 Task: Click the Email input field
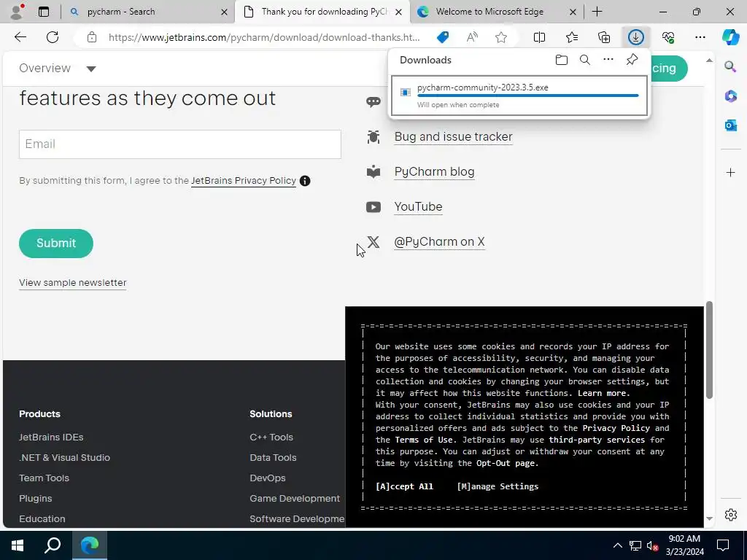pyautogui.click(x=180, y=144)
